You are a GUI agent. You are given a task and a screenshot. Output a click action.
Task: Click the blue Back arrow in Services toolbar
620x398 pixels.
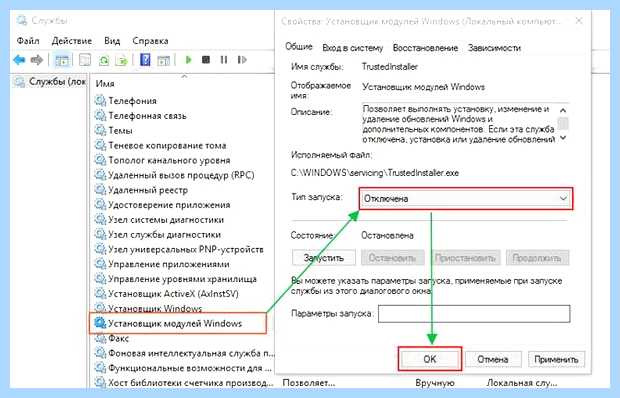19,60
